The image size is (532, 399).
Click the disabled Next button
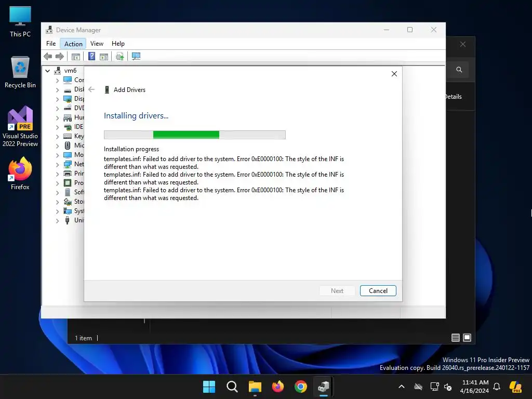pos(337,291)
